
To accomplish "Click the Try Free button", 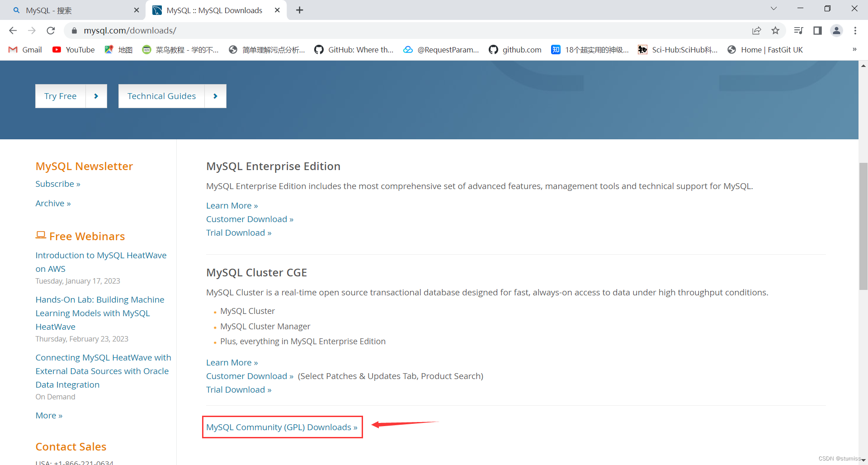I will coord(61,96).
